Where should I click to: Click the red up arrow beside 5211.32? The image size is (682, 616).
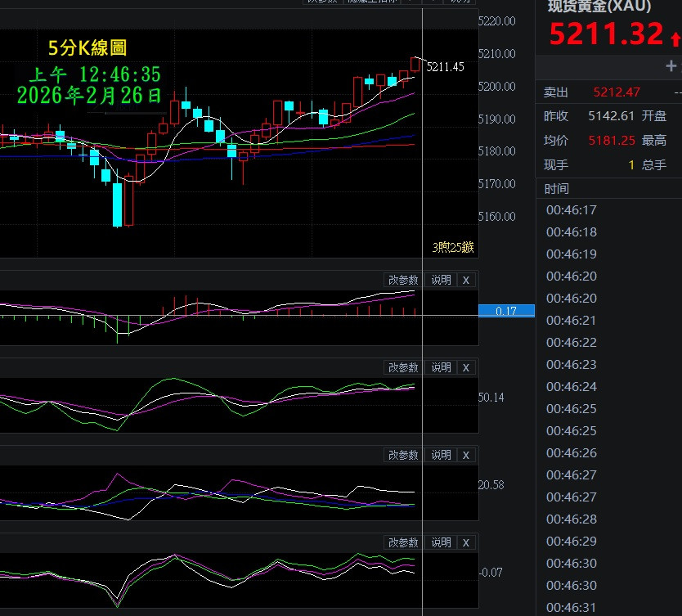tap(674, 37)
